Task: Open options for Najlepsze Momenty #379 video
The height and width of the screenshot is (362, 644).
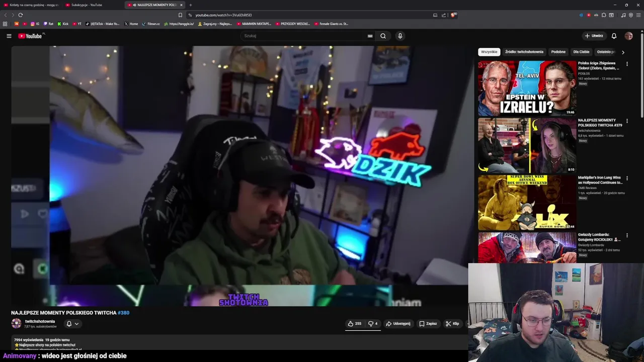Action: [x=627, y=121]
